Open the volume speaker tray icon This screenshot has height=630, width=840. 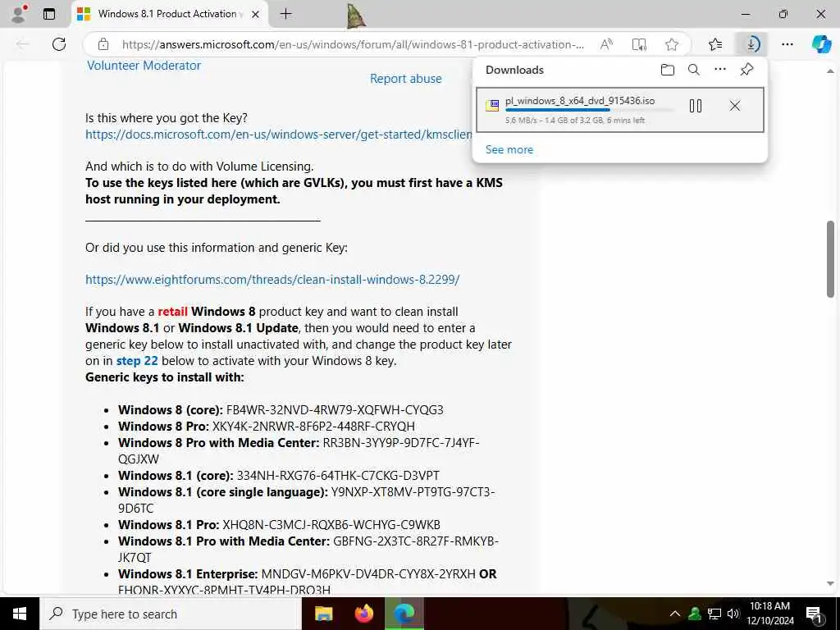(x=733, y=614)
